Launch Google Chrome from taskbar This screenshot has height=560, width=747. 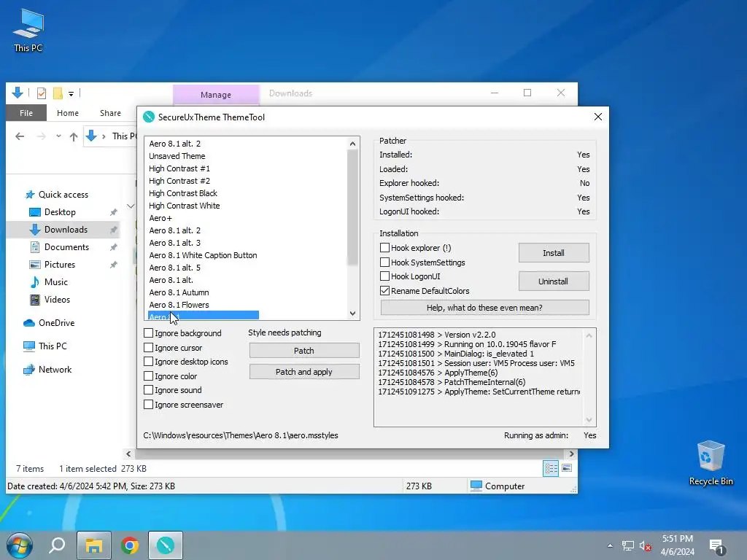pyautogui.click(x=130, y=545)
